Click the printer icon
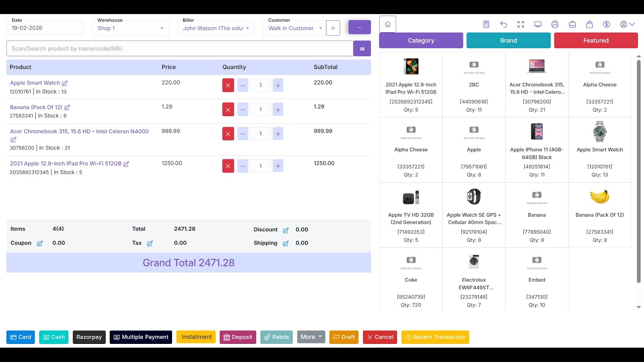This screenshot has height=362, width=644. tap(555, 24)
